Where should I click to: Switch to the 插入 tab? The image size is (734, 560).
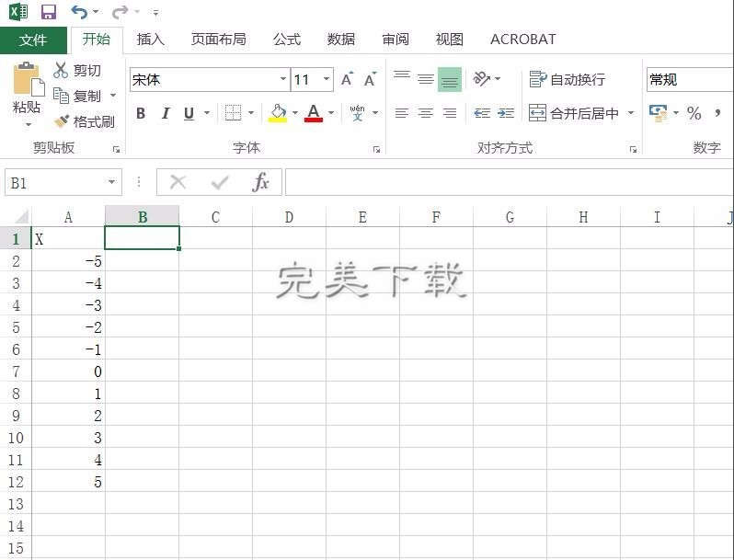[x=151, y=40]
